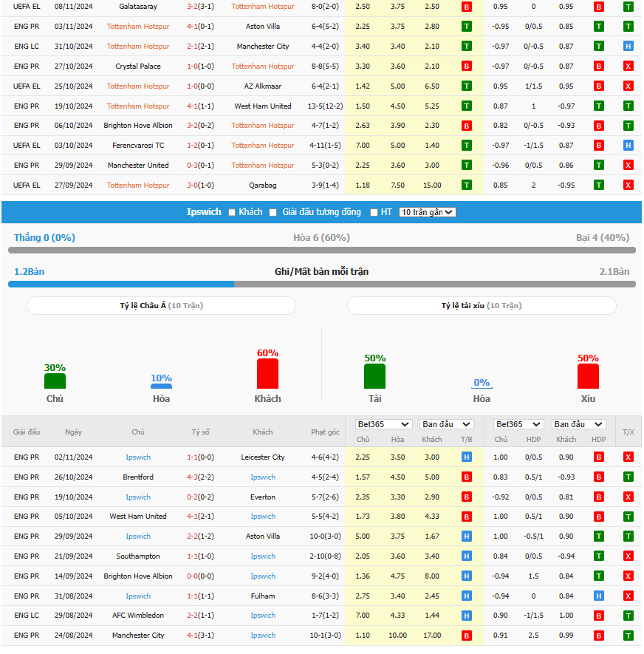Open the Brentford team link
This screenshot has height=654, width=644.
[x=138, y=477]
